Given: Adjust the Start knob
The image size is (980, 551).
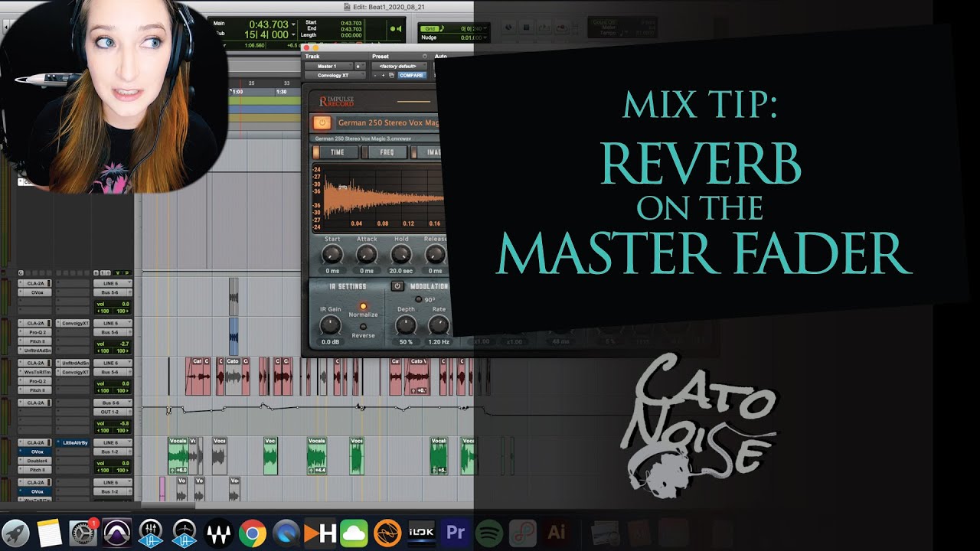Looking at the screenshot, I should [x=332, y=255].
